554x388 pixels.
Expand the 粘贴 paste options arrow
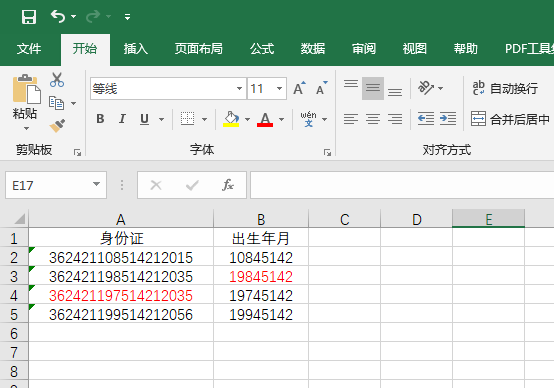26,129
